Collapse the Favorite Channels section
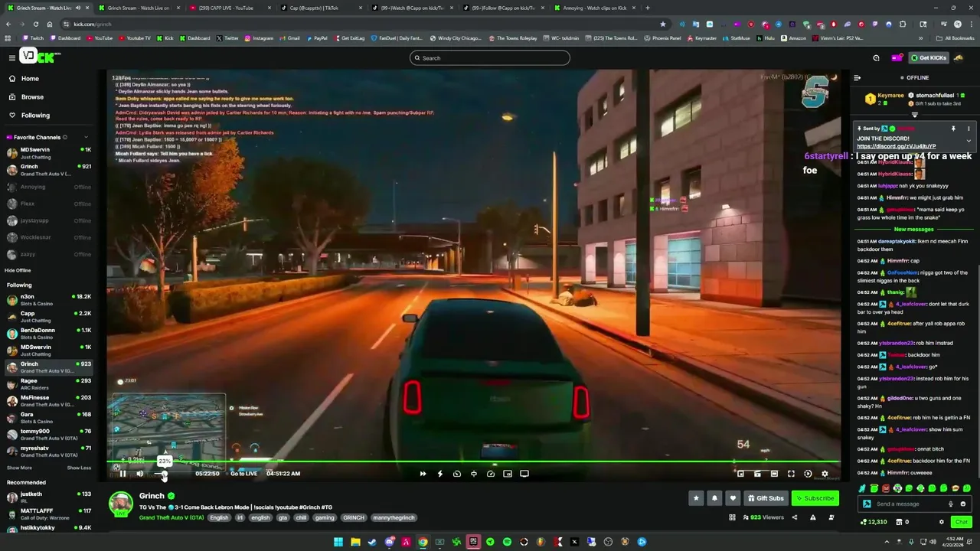The height and width of the screenshot is (551, 980). click(x=86, y=137)
